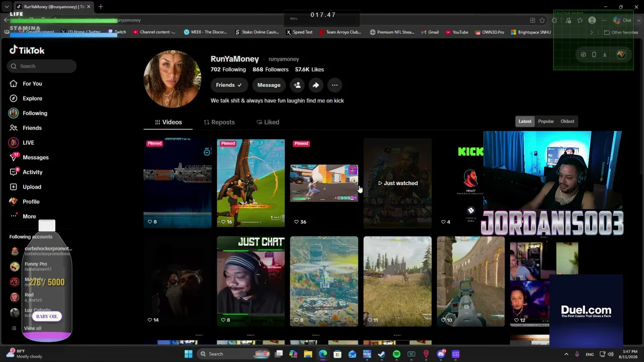This screenshot has height=362, width=644.
Task: Click the suggested accounts person icon
Action: click(297, 85)
